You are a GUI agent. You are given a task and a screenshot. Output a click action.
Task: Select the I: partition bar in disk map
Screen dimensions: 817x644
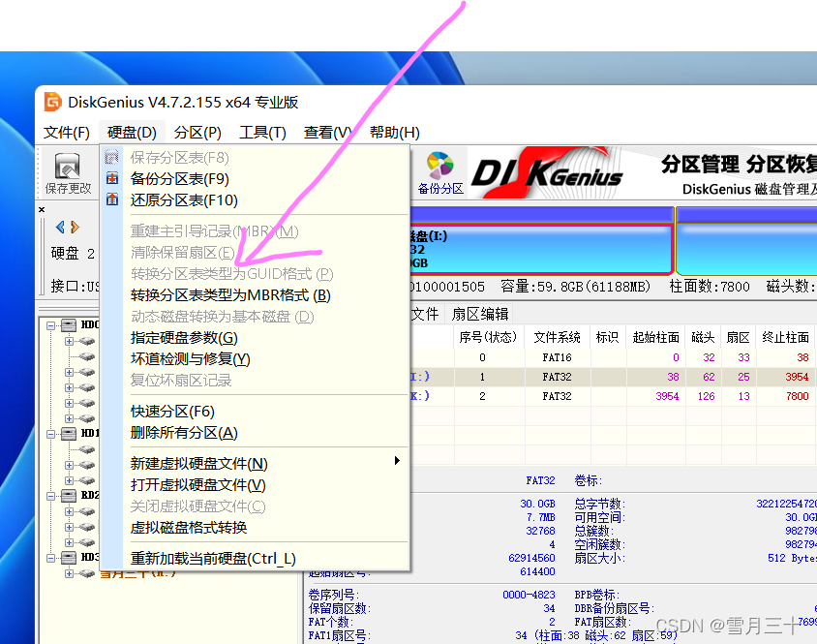540,250
